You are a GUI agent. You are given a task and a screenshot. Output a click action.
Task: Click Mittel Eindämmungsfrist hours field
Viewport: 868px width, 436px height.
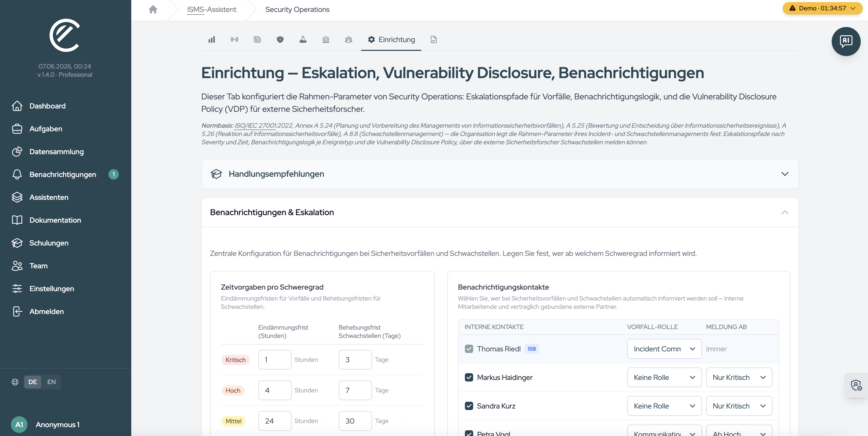pyautogui.click(x=275, y=421)
